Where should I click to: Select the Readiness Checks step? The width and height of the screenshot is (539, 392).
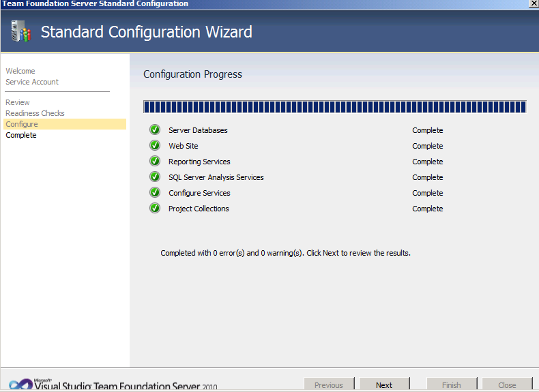pos(35,113)
